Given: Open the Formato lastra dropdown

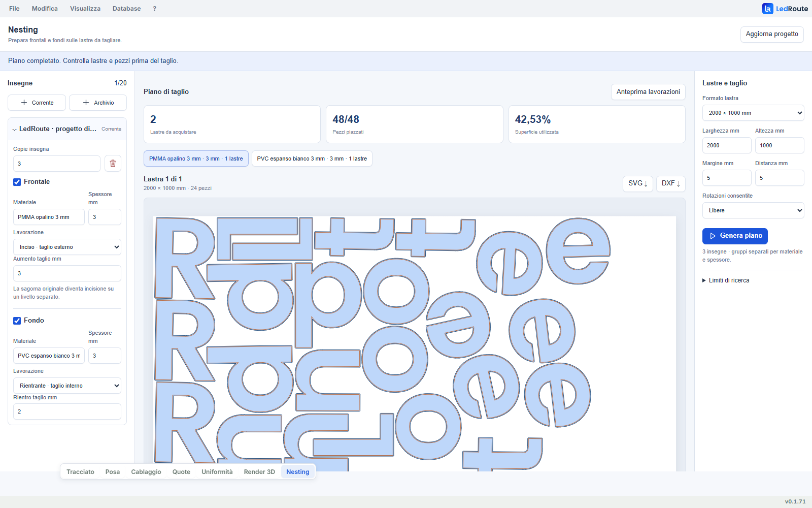Looking at the screenshot, I should [x=753, y=113].
